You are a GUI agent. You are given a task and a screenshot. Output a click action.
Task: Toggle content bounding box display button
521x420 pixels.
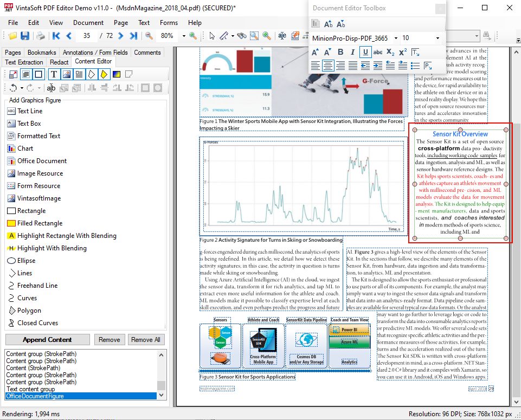[x=38, y=74]
